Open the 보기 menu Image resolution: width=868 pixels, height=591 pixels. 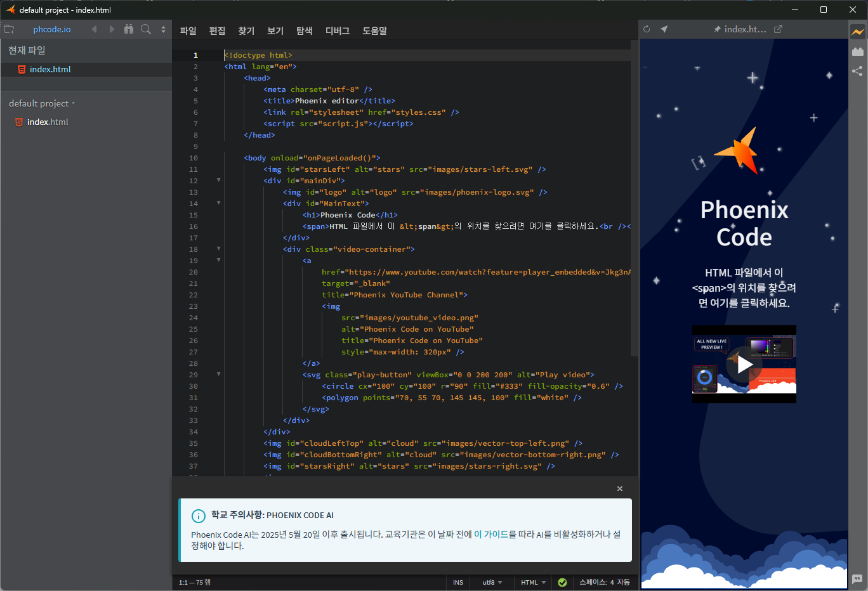pyautogui.click(x=275, y=30)
